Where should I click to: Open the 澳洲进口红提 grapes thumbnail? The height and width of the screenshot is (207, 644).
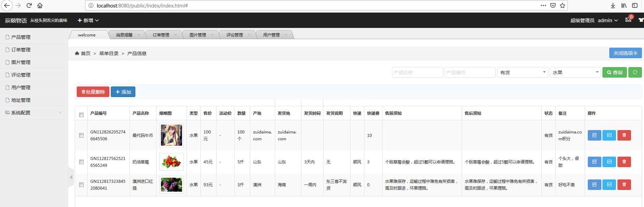[171, 185]
